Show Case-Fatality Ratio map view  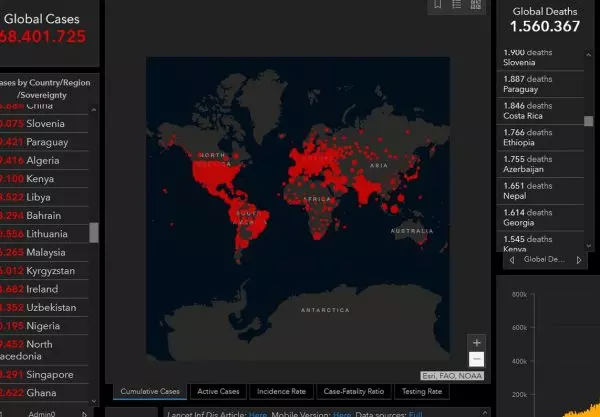354,391
